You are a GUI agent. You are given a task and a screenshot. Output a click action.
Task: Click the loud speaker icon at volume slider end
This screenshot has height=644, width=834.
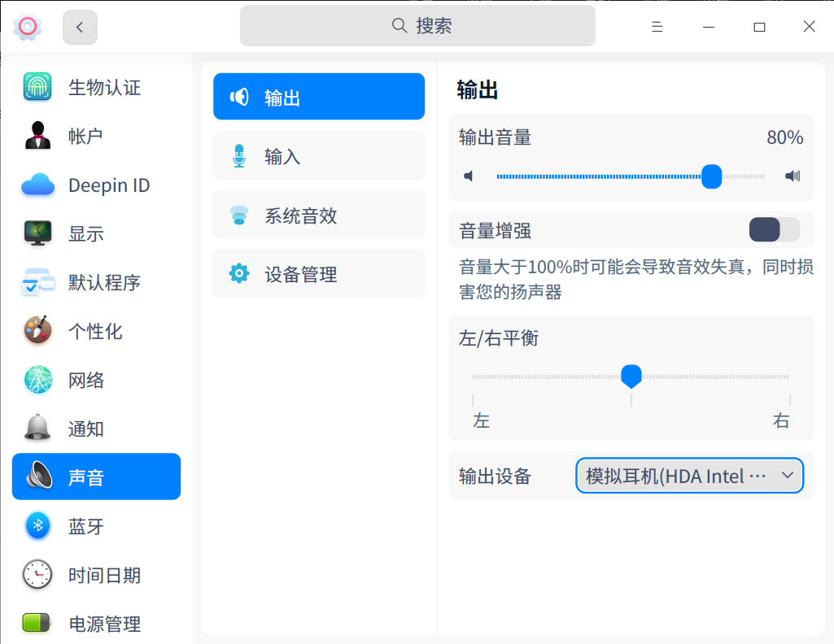pos(793,176)
